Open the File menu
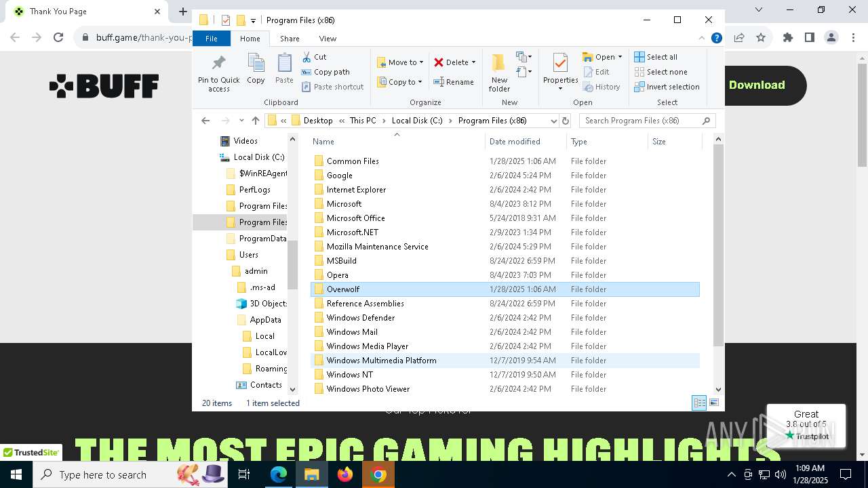Image resolution: width=868 pixels, height=488 pixels. [x=212, y=39]
